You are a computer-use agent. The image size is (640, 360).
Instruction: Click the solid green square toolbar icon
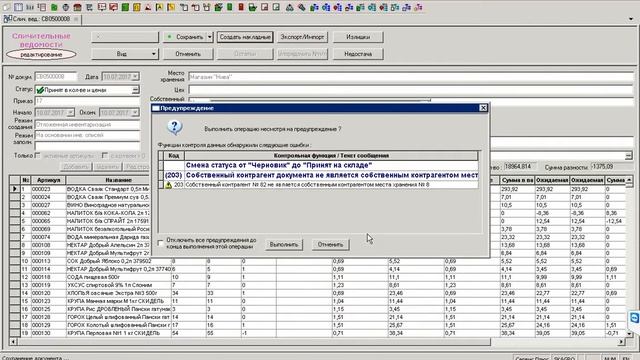(125, 7)
